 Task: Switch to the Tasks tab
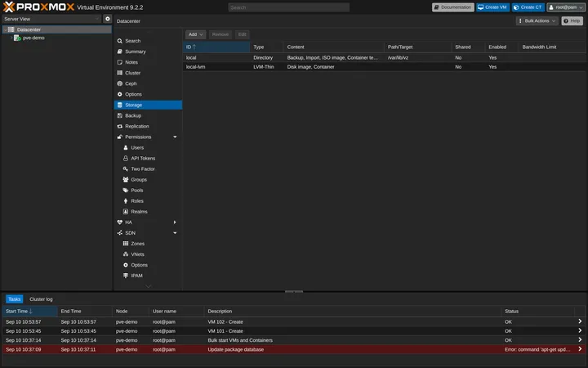point(14,299)
